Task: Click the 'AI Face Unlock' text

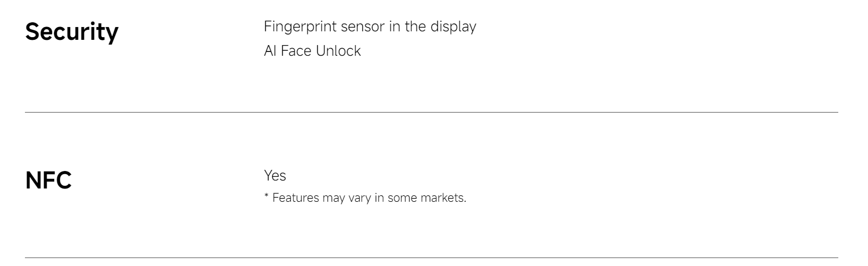Action: click(312, 51)
